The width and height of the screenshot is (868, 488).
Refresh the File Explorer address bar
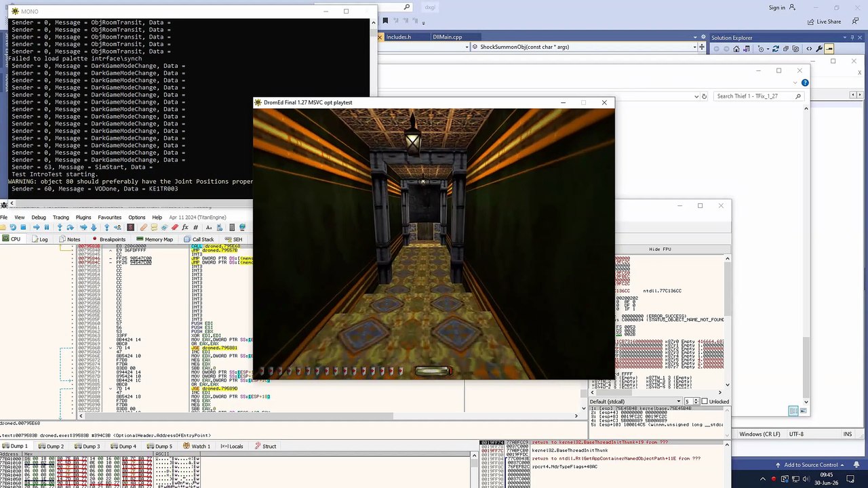click(704, 96)
